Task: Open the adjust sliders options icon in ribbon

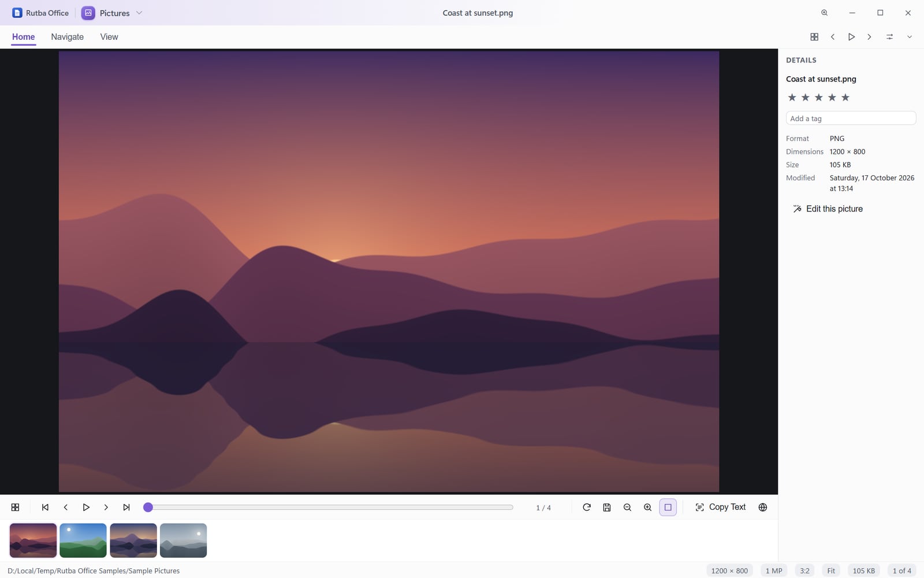Action: pos(889,37)
